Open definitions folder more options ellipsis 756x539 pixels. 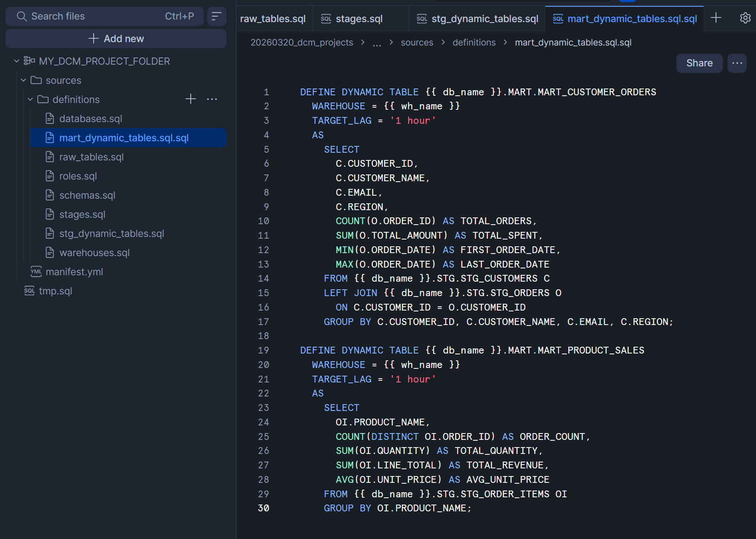212,99
